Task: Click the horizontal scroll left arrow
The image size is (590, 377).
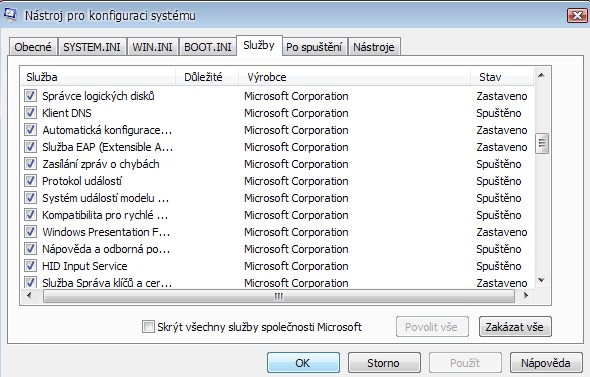Action: click(x=29, y=296)
